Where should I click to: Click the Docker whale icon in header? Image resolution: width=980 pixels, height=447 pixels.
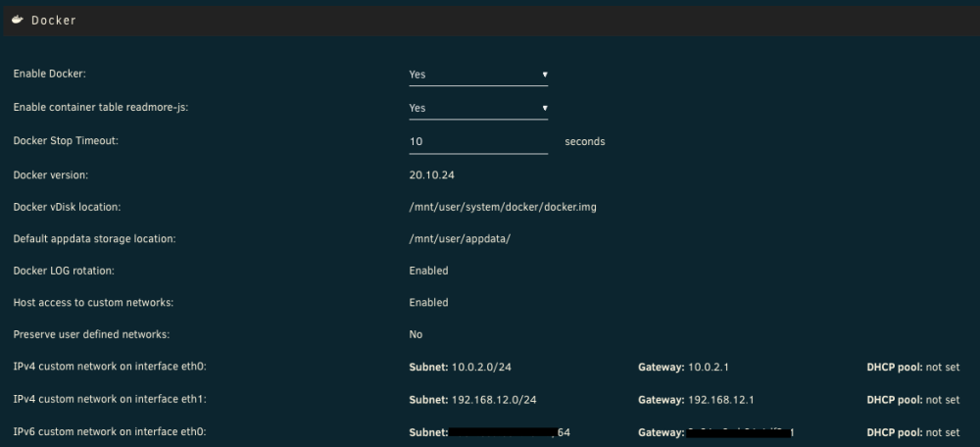tap(18, 20)
